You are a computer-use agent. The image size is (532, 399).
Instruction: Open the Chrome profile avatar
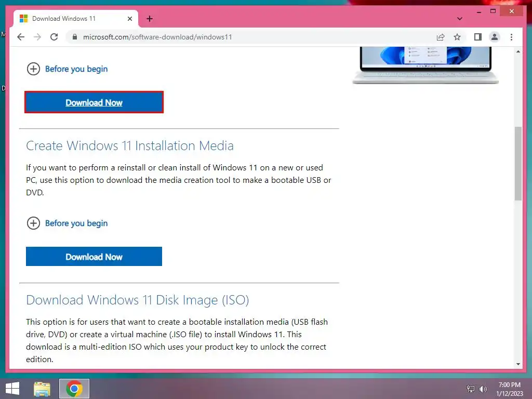pos(495,37)
